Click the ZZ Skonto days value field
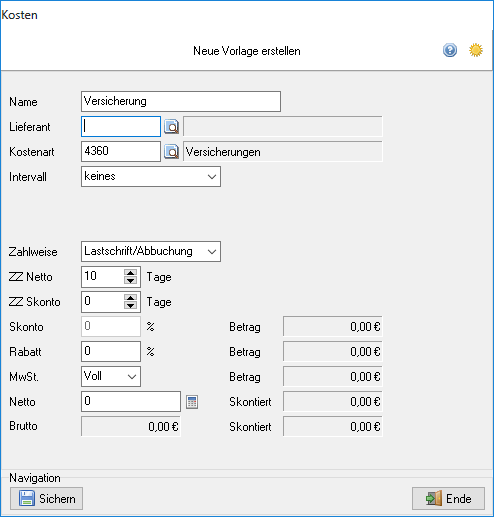The height and width of the screenshot is (517, 494). point(102,302)
